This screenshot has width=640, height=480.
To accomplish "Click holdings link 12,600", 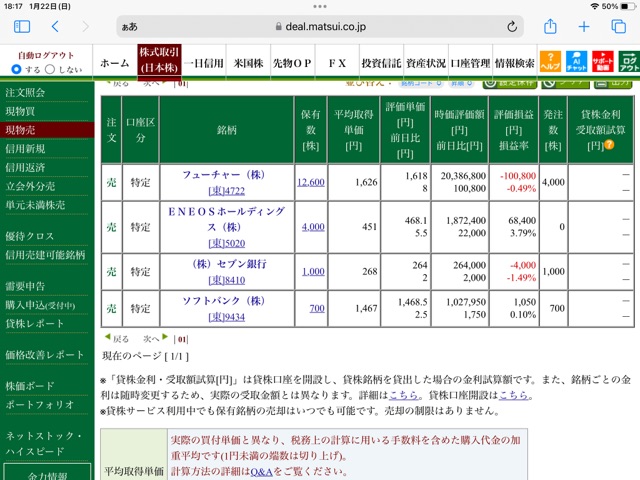I will 311,182.
